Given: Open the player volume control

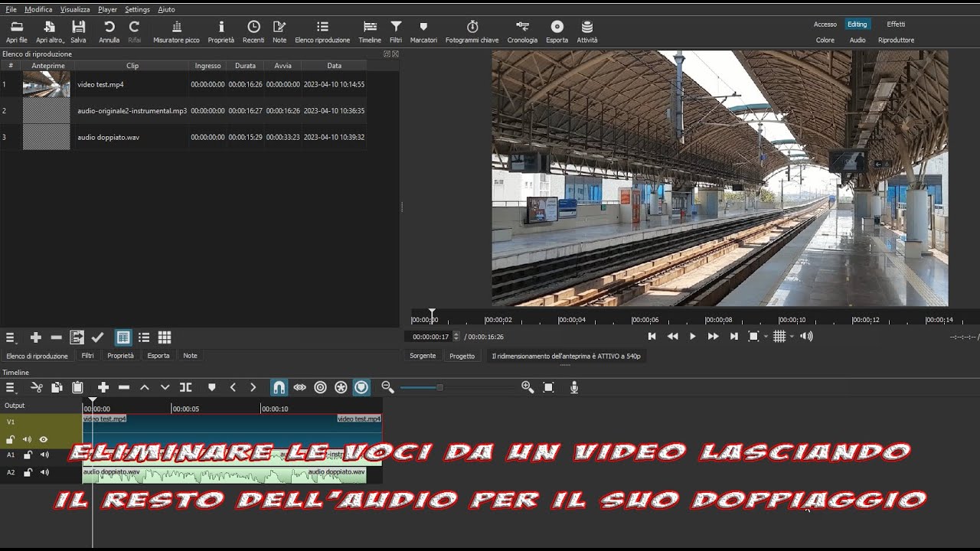Looking at the screenshot, I should (806, 336).
